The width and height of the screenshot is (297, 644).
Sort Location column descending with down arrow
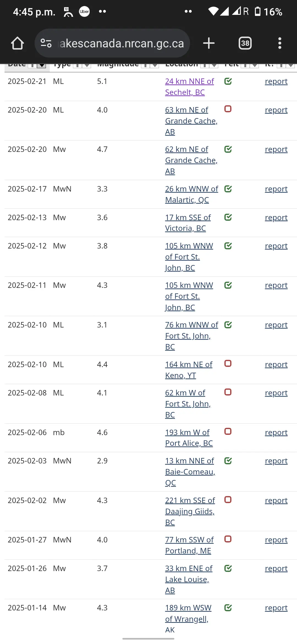[214, 65]
